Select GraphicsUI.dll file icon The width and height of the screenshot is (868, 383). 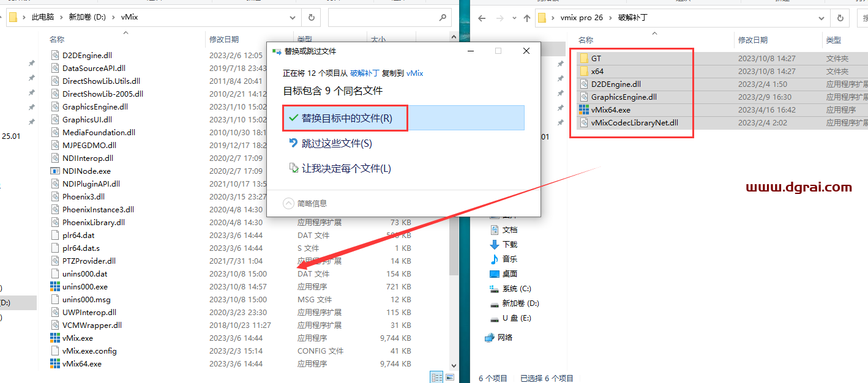point(55,119)
